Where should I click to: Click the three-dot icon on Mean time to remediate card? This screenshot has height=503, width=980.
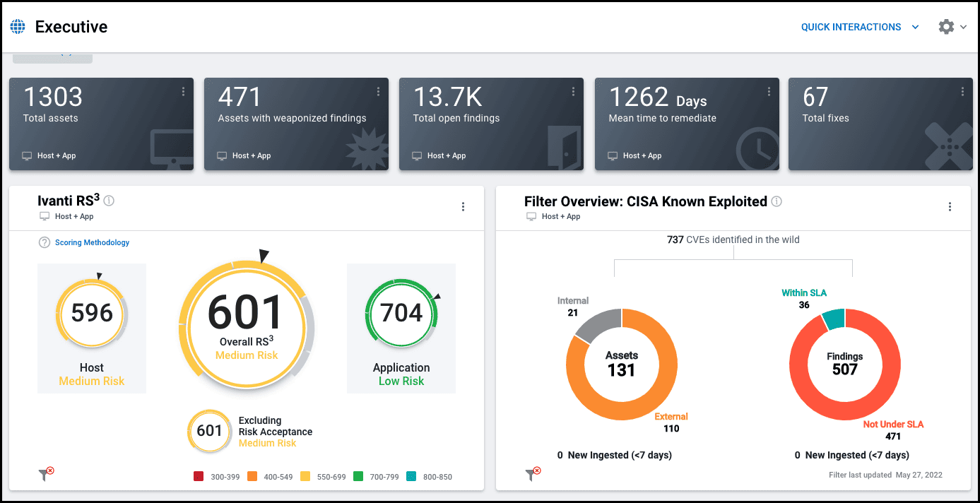tap(769, 91)
